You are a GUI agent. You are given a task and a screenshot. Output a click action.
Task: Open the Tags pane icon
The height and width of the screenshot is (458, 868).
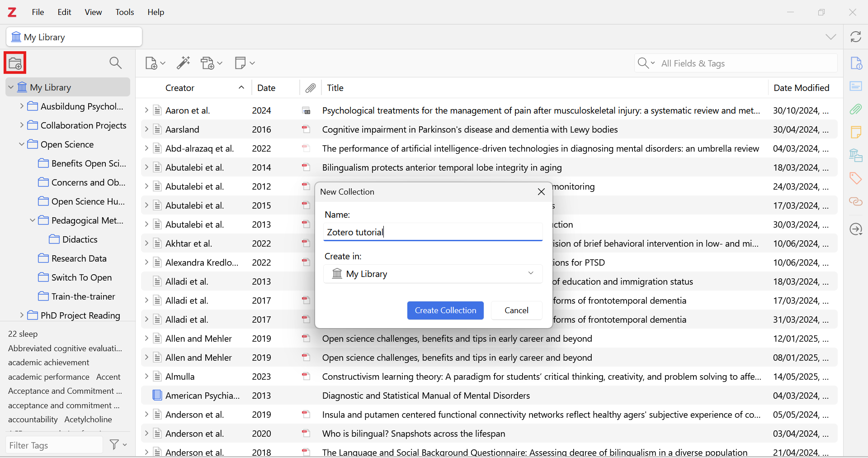[856, 178]
